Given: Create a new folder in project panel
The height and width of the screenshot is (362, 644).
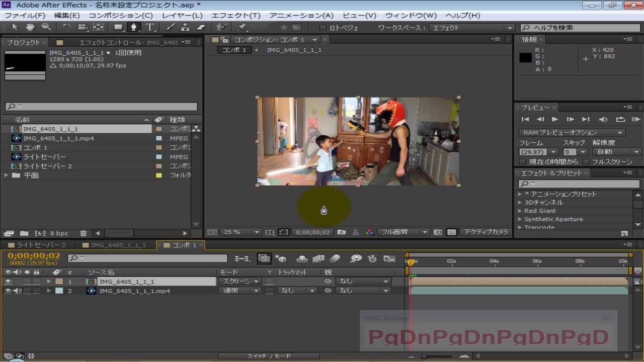Looking at the screenshot, I should (x=24, y=233).
